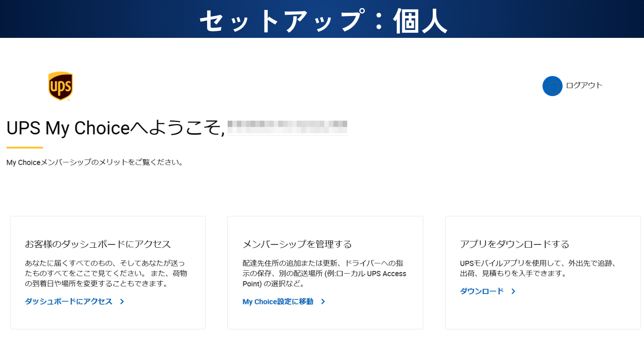This screenshot has height=359, width=644.
Task: Click heading お客様のダッシュボードにアクセス
Action: (x=98, y=244)
